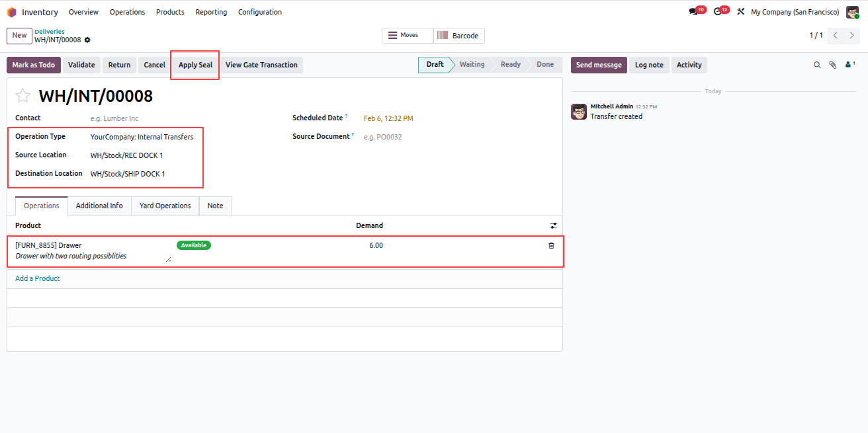Click Log note in chatter

tap(649, 65)
